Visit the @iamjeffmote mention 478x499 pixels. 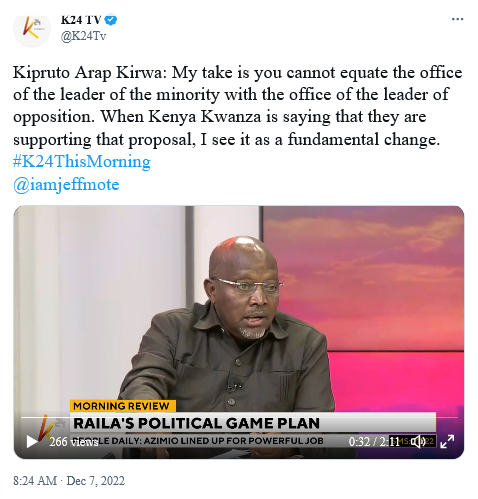coord(66,184)
